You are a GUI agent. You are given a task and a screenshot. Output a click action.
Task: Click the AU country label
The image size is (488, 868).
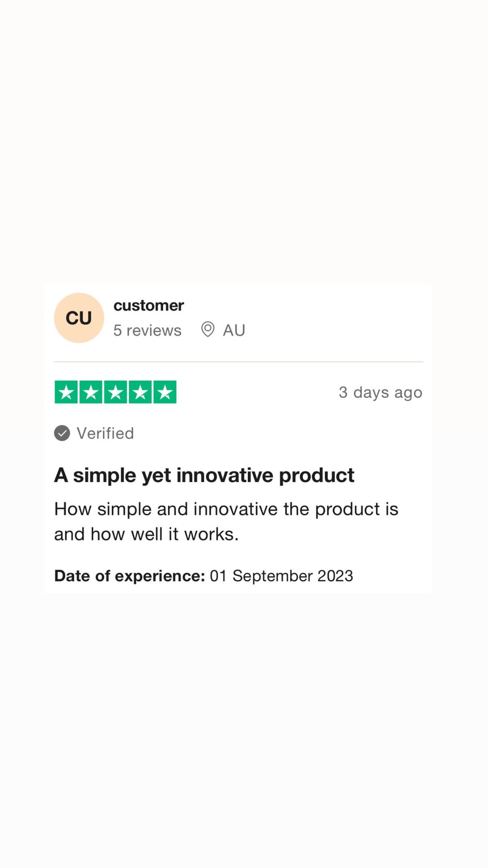pos(234,330)
